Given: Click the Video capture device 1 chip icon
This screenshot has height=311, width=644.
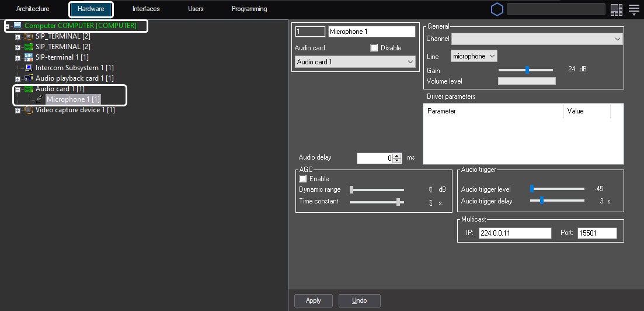Looking at the screenshot, I should [29, 110].
